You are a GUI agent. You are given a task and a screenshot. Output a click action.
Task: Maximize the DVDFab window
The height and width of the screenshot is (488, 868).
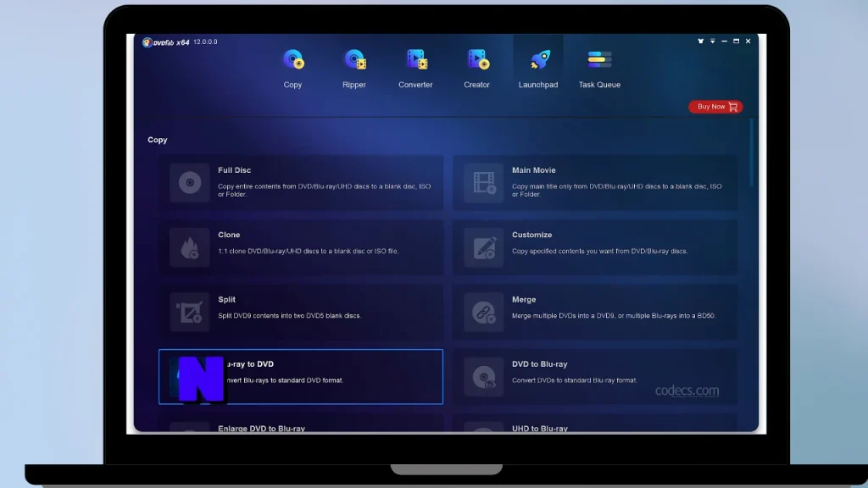coord(737,41)
